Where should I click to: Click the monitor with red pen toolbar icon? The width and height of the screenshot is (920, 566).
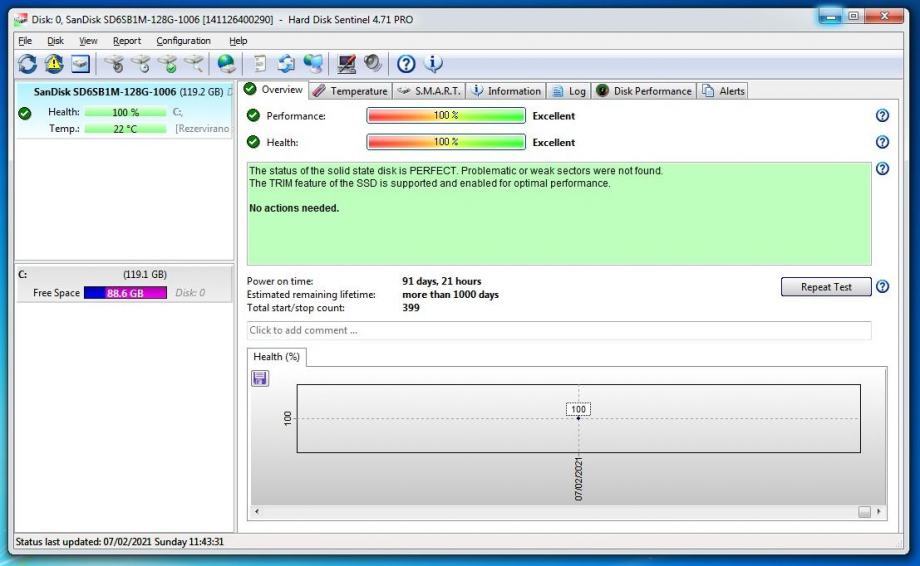pos(346,63)
